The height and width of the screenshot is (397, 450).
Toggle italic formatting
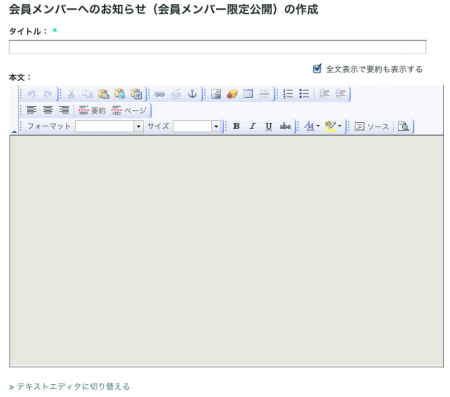point(253,126)
